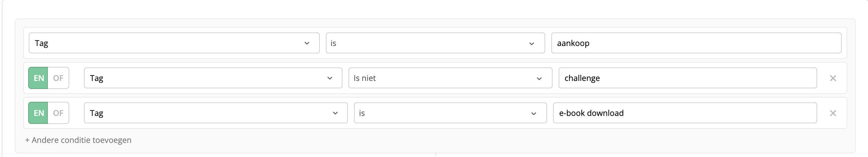Open the Is niet operator dropdown
Screen dimensions: 868x157
pos(450,78)
